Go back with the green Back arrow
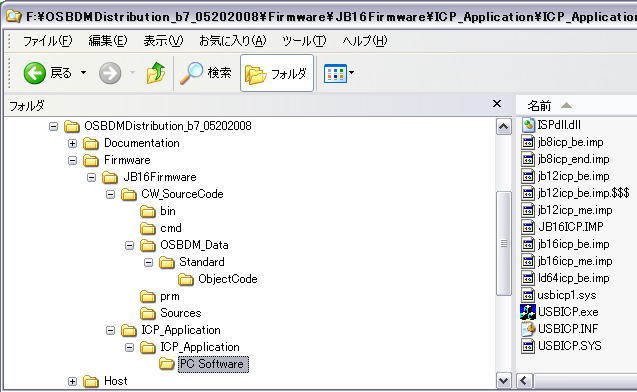The width and height of the screenshot is (637, 392). click(35, 73)
